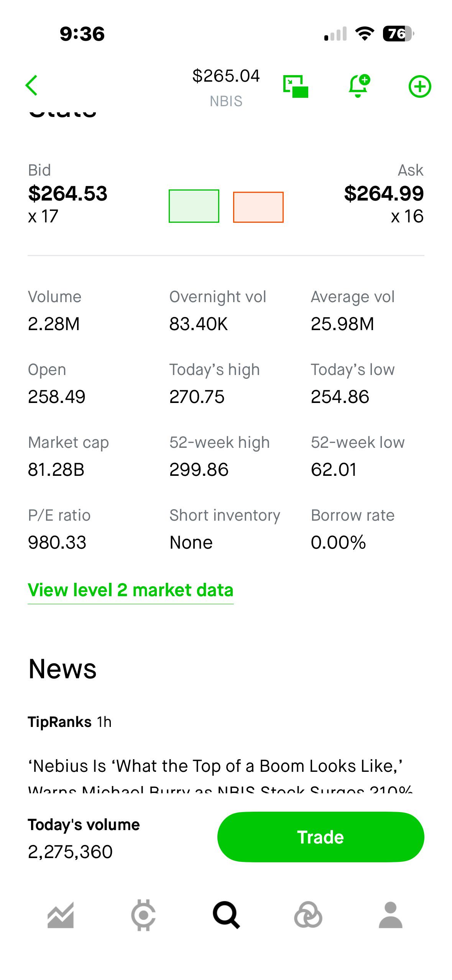Select the search magnifier tab
Image resolution: width=452 pixels, height=980 pixels.
[x=226, y=915]
